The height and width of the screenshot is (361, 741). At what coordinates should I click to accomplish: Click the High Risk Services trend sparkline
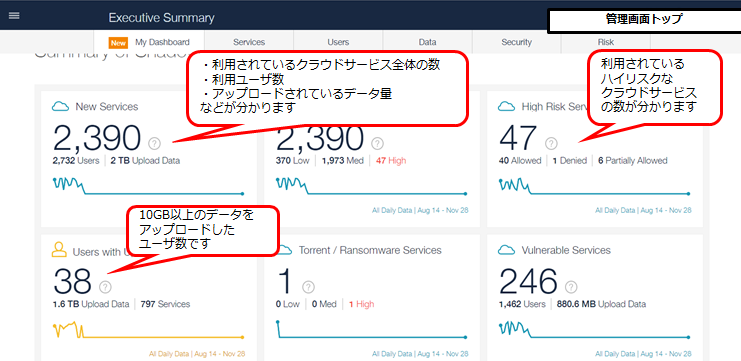pyautogui.click(x=595, y=186)
